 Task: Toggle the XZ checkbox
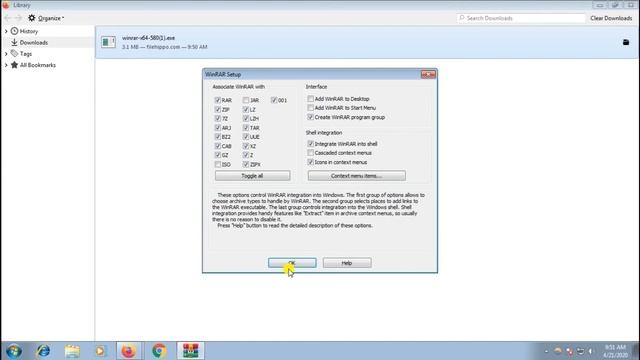[246, 146]
